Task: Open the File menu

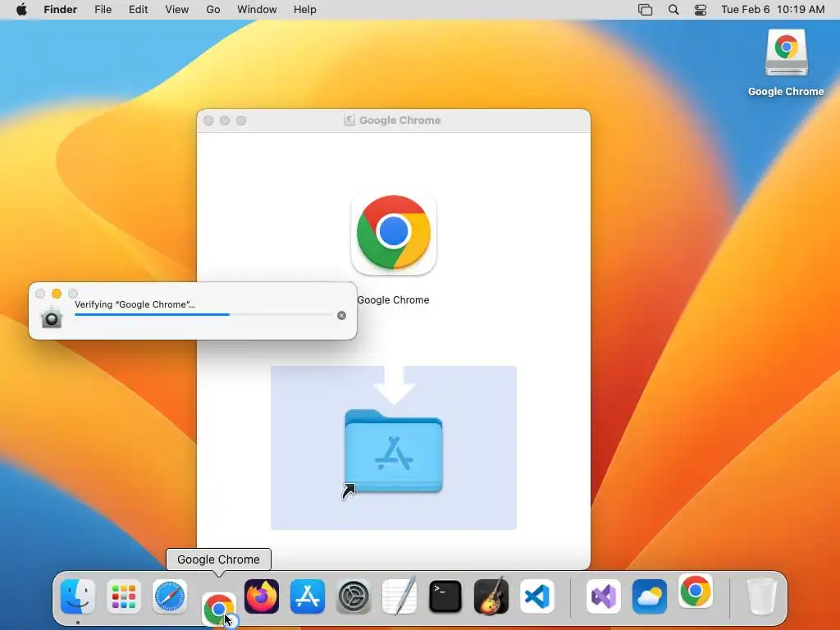Action: tap(103, 10)
